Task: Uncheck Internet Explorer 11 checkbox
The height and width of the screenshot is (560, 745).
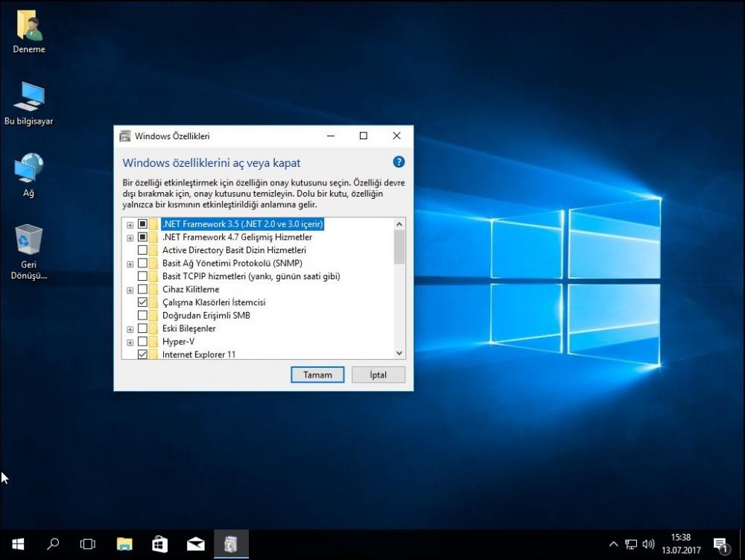Action: click(x=142, y=354)
